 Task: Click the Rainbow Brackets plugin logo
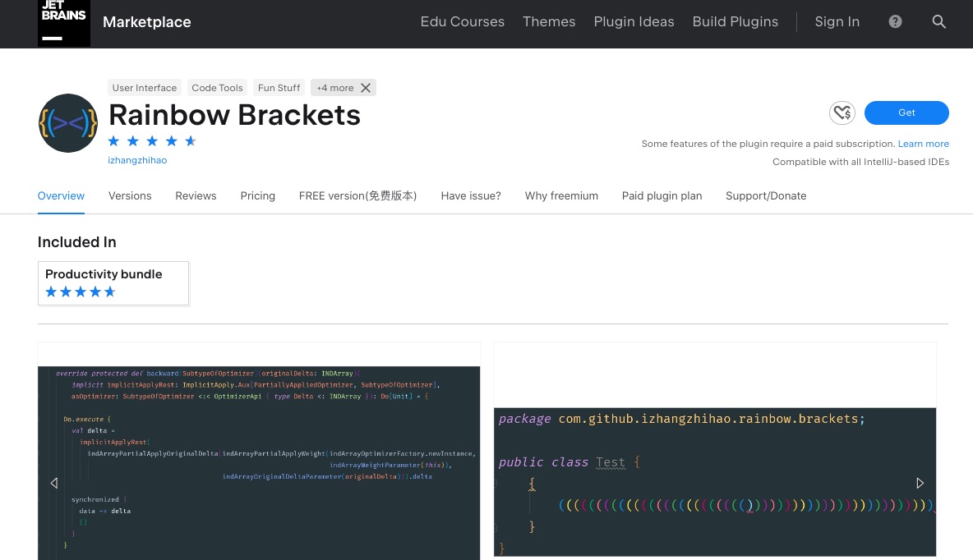point(67,123)
